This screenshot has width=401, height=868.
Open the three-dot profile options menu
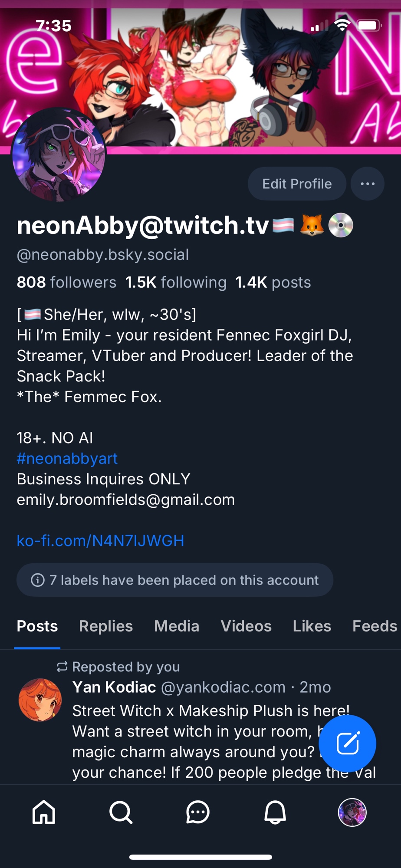pyautogui.click(x=368, y=184)
